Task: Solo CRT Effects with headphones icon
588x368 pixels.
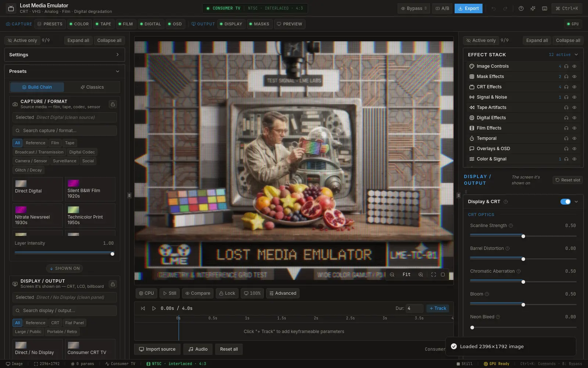Action: click(x=566, y=87)
